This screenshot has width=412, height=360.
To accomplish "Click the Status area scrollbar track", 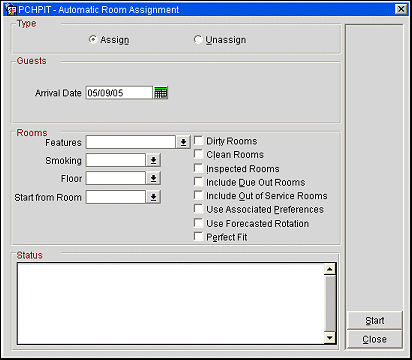I will click(330, 303).
